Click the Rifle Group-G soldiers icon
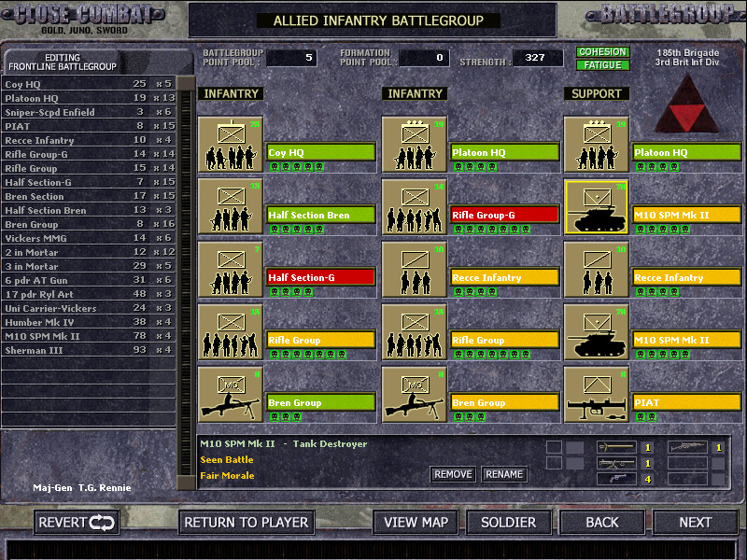Screen dimensions: 747x560 [415, 206]
